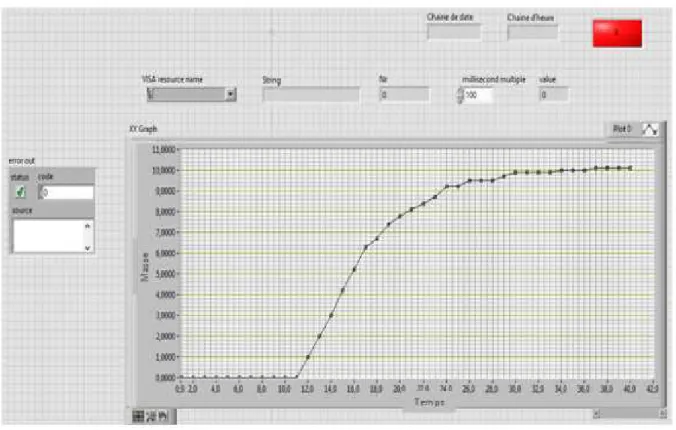Click the error out code field
Image resolution: width=676 pixels, height=430 pixels.
[66, 192]
